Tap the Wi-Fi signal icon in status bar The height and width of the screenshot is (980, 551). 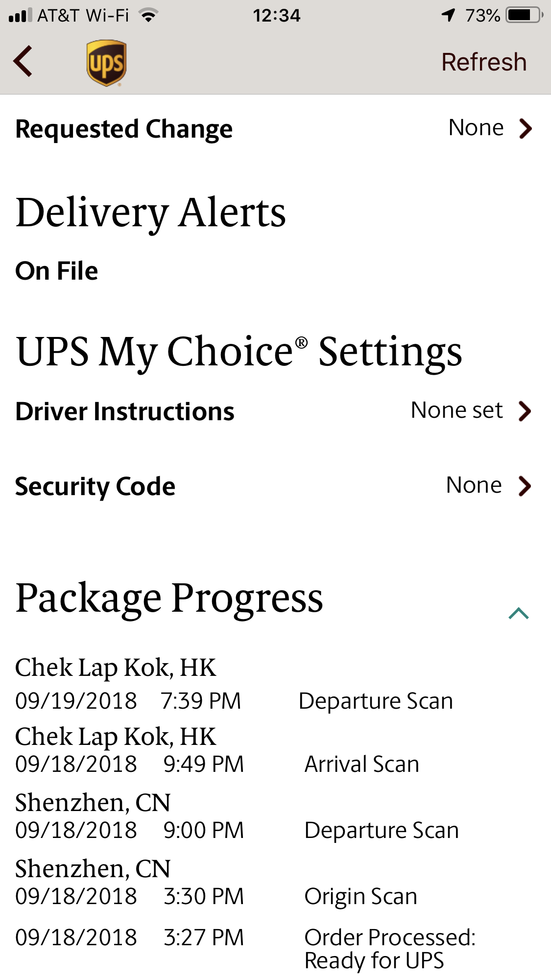[148, 15]
